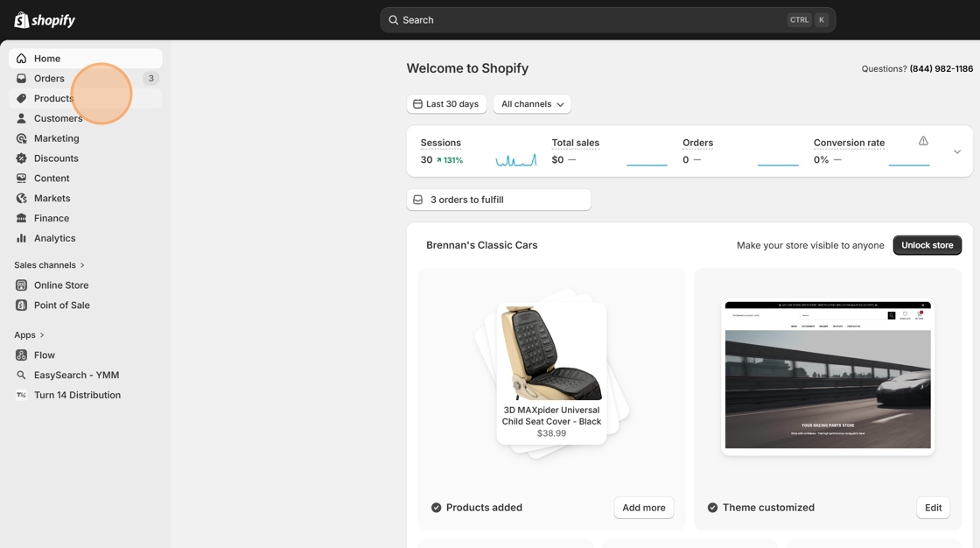
Task: Open the Marketing section
Action: [x=86, y=138]
